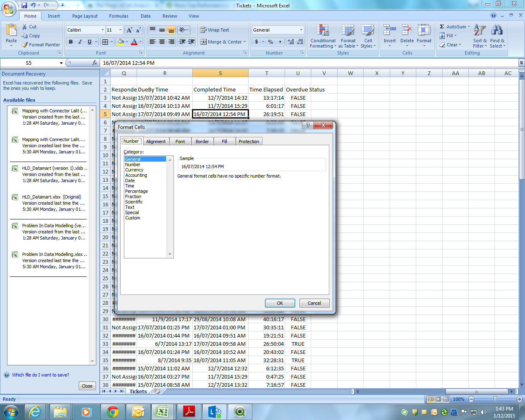Image resolution: width=525 pixels, height=420 pixels.
Task: Expand the formula bar
Action: coord(521,63)
